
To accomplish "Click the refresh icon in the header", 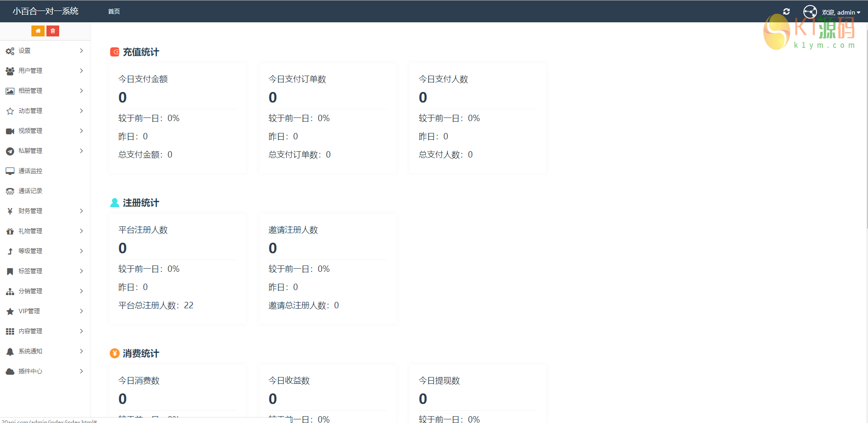I will click(787, 12).
